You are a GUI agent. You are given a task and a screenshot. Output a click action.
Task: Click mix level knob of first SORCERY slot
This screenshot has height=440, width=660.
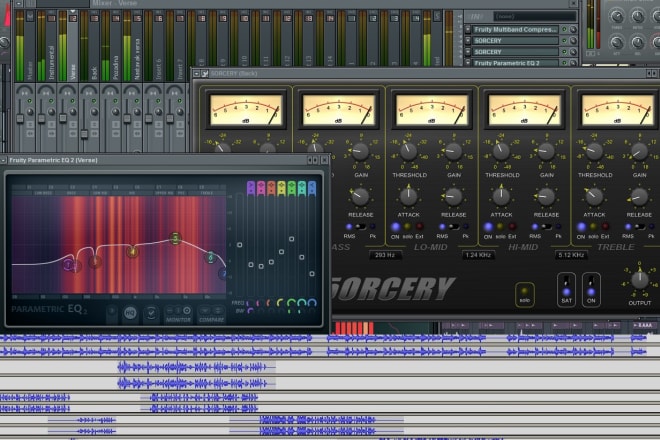click(x=573, y=41)
